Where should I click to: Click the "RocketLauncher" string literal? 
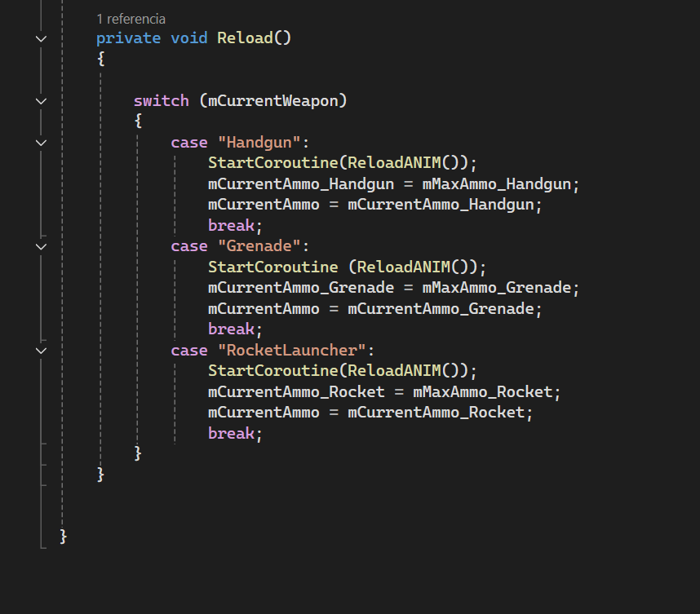292,351
